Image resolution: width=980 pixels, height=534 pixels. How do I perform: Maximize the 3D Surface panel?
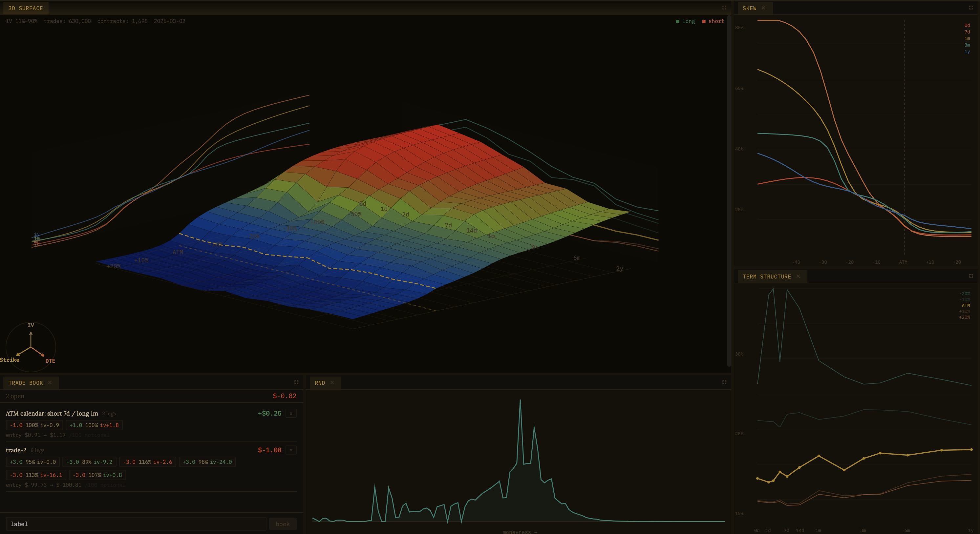coord(724,8)
